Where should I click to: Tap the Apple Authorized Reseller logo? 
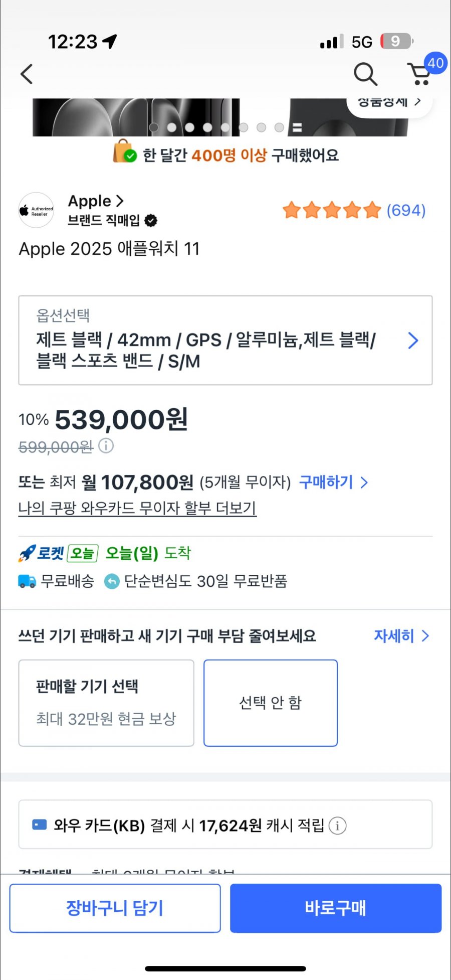[x=36, y=210]
